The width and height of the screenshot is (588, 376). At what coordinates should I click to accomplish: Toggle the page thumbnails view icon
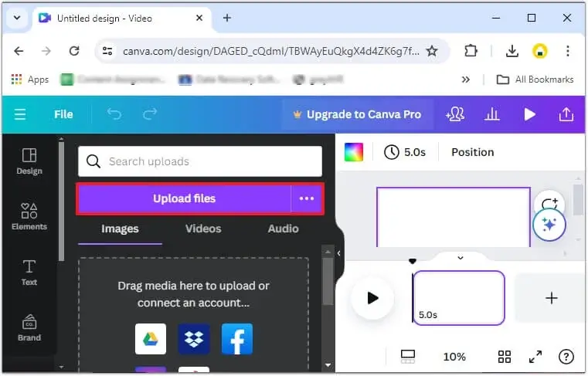click(408, 357)
